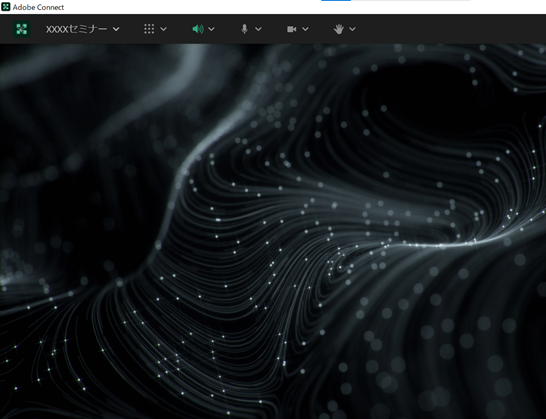546x419 pixels.
Task: Click the small Adobe Connect title bar icon
Action: pyautogui.click(x=6, y=7)
